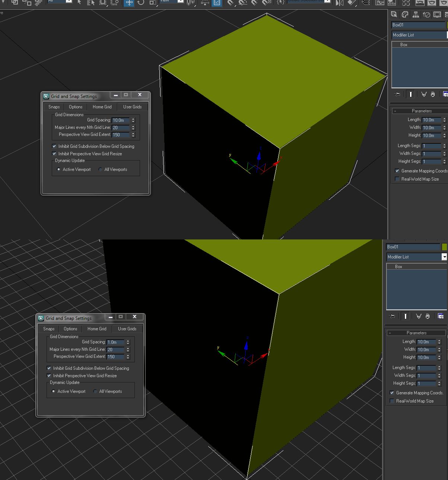Adjust Perspective View Grid Extent spinner, lower dialog
This screenshot has width=448, height=480.
click(x=128, y=356)
